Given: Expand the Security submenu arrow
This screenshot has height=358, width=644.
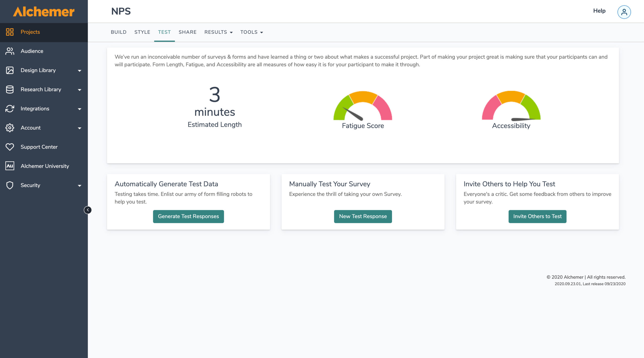Looking at the screenshot, I should click(79, 186).
